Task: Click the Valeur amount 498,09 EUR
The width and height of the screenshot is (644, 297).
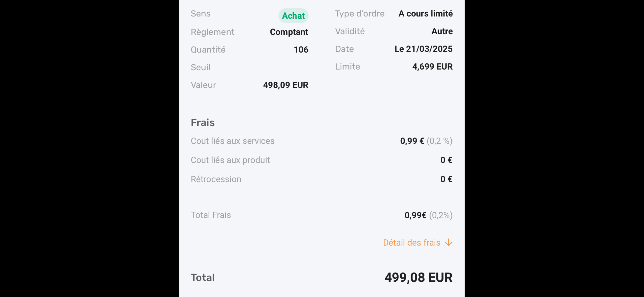Action: point(286,85)
